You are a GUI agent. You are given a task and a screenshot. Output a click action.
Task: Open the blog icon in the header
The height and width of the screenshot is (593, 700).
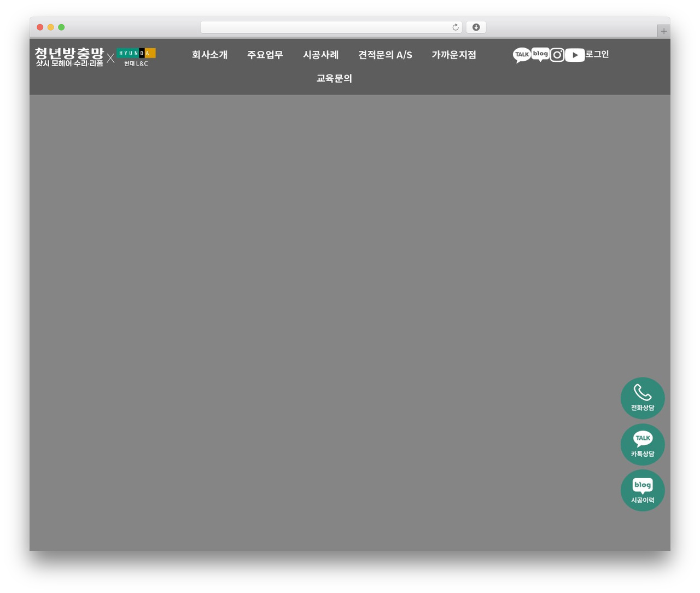(540, 54)
